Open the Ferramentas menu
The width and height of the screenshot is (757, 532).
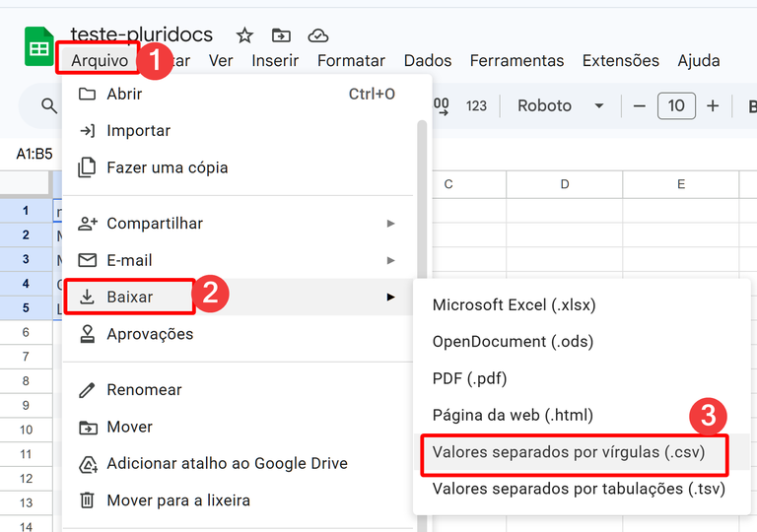(516, 60)
